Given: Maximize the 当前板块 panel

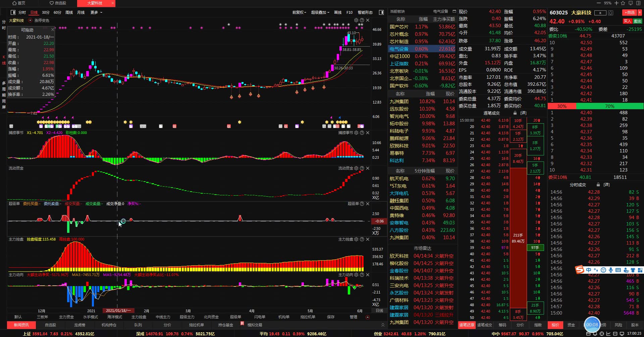Looking at the screenshot, I should pos(454,11).
